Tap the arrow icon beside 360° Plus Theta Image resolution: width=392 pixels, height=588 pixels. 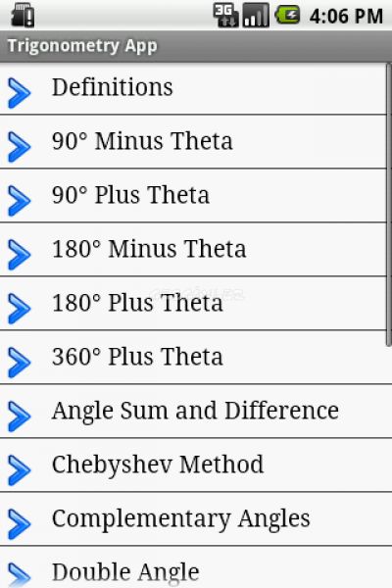tap(20, 363)
